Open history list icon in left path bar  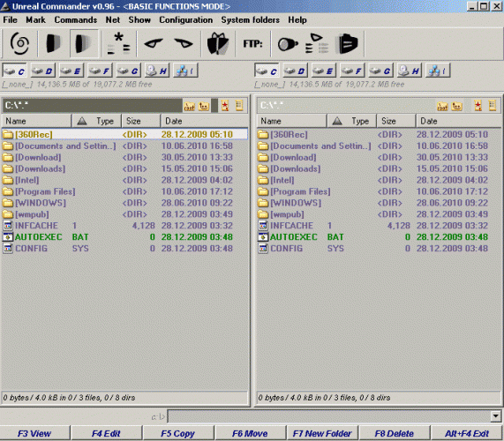pyautogui.click(x=239, y=106)
